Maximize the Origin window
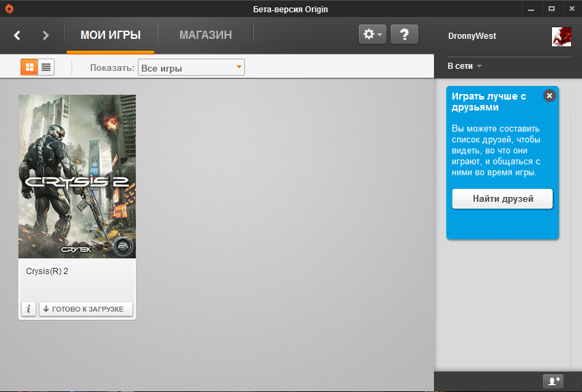Image resolution: width=582 pixels, height=392 pixels. click(x=551, y=9)
